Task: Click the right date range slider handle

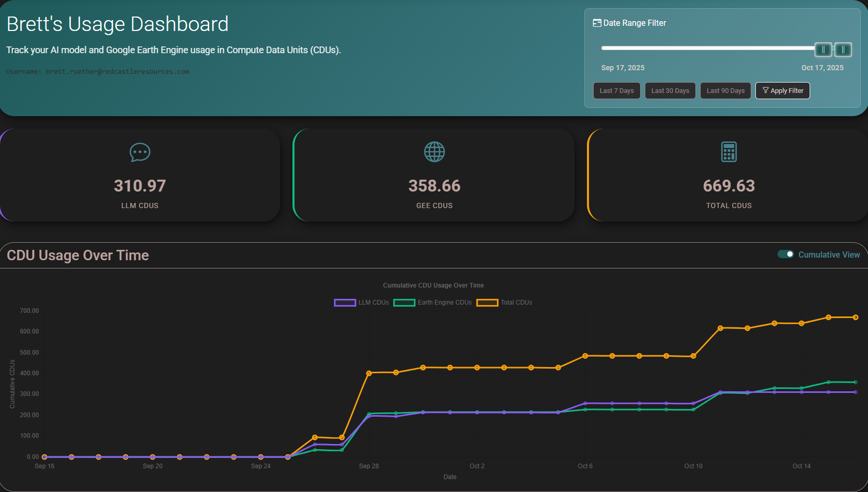Action: coord(843,50)
